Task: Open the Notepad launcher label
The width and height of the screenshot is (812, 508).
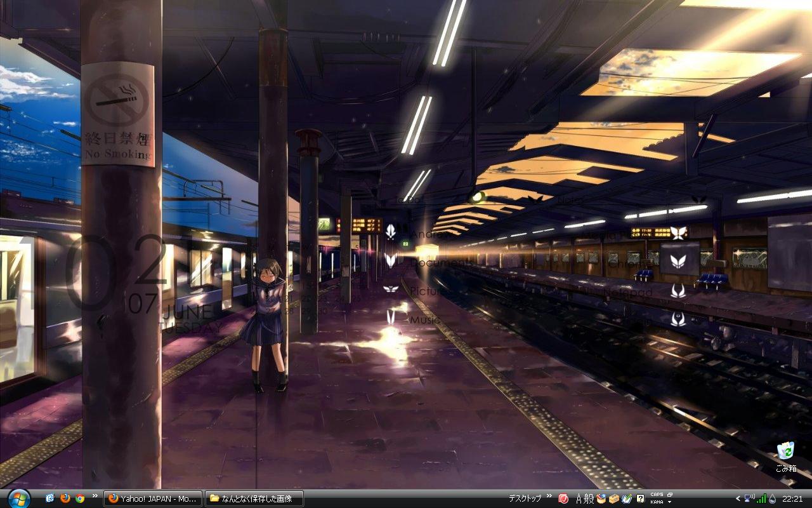Action: (x=627, y=293)
